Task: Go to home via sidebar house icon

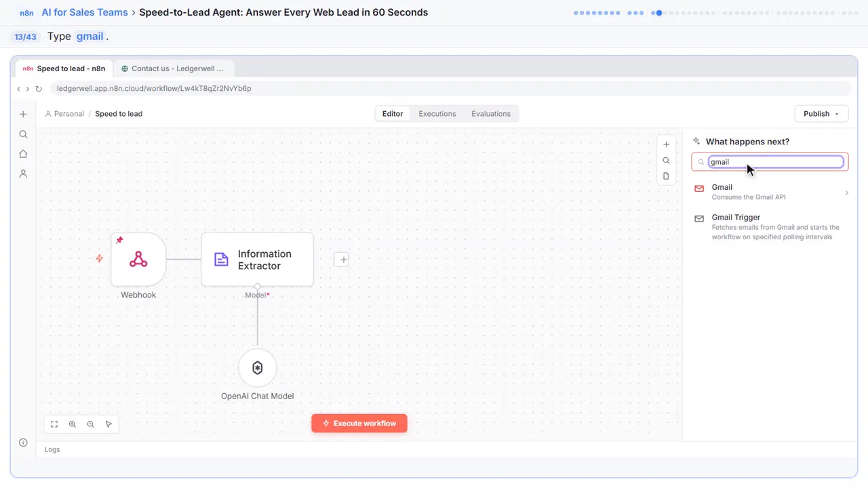Action: [x=23, y=154]
